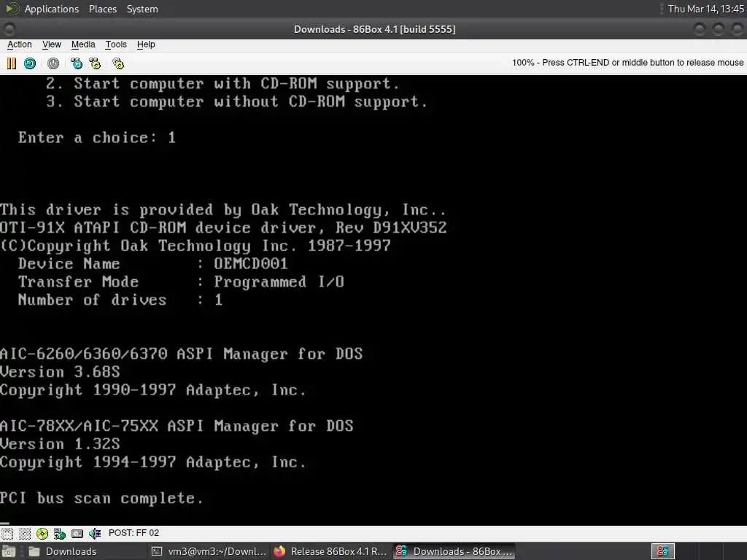Click 'Start computer with CD-ROM support' line

(222, 84)
